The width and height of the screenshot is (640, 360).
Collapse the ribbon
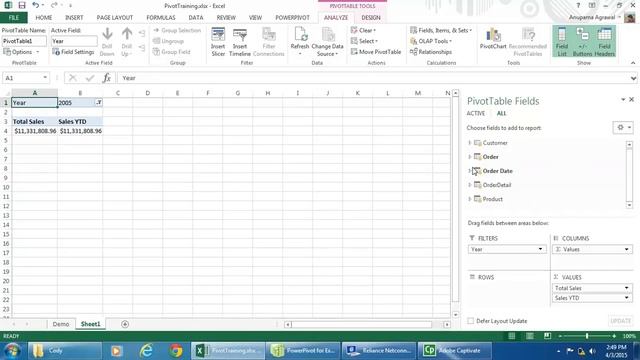click(x=633, y=63)
